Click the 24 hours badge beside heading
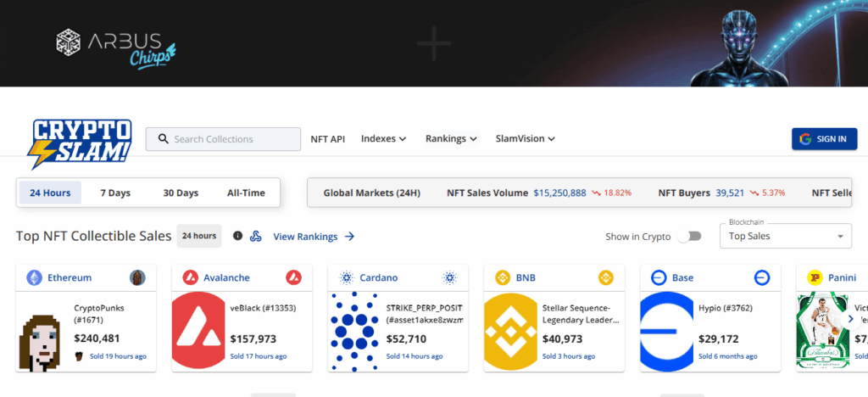This screenshot has width=868, height=397. (199, 236)
